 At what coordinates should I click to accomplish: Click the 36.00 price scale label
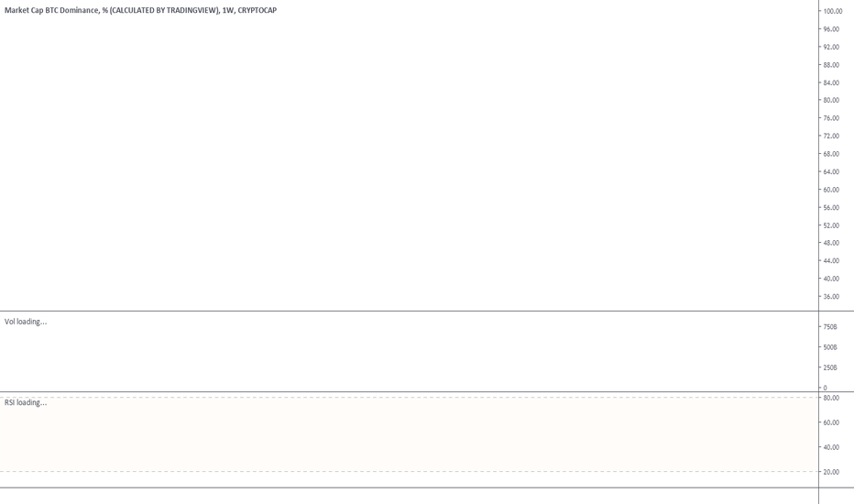pos(831,297)
